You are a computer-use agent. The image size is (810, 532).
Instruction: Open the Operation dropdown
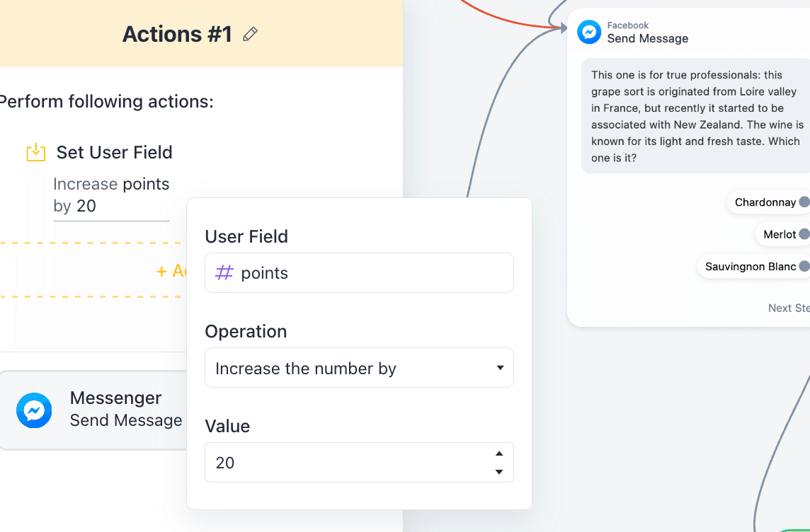359,368
